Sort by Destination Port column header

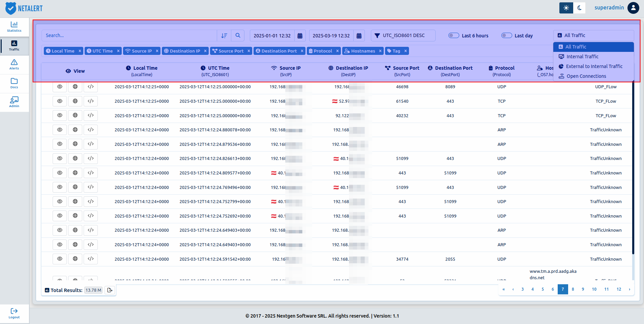(x=450, y=71)
